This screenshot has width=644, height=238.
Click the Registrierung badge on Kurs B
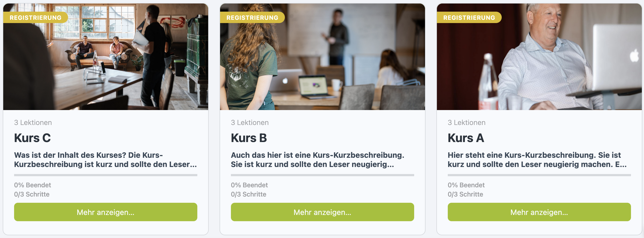coord(252,18)
